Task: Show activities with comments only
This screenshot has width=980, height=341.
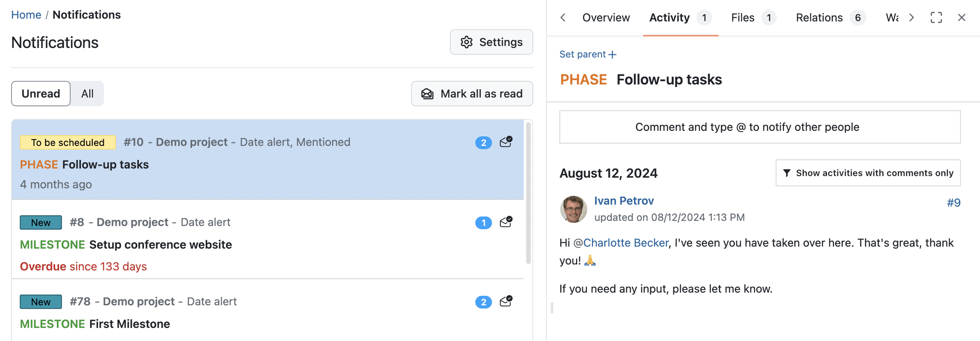Action: [x=868, y=173]
